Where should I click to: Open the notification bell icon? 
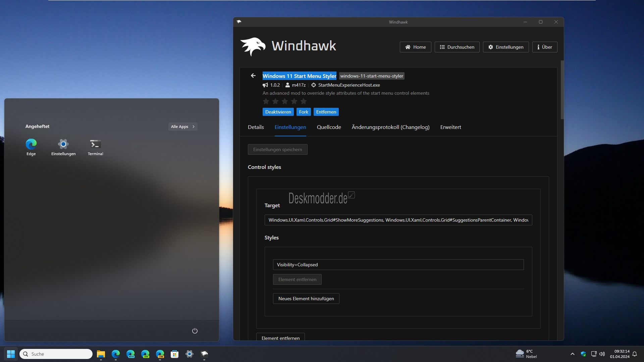tap(635, 354)
